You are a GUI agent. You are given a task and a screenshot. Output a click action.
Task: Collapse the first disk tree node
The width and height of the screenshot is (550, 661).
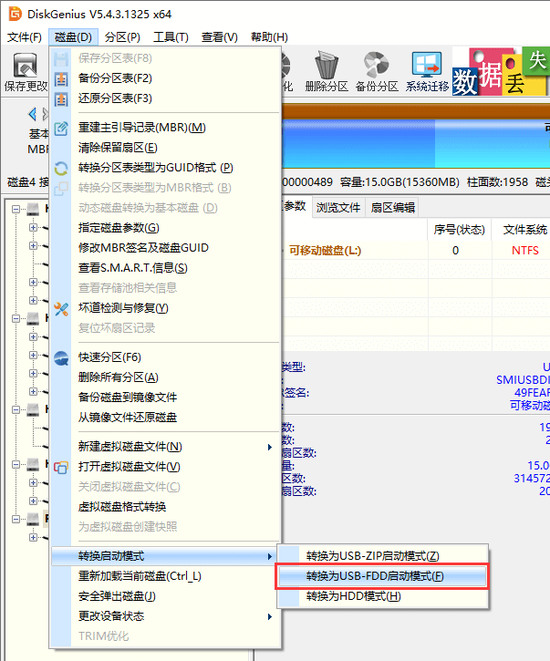click(16, 209)
